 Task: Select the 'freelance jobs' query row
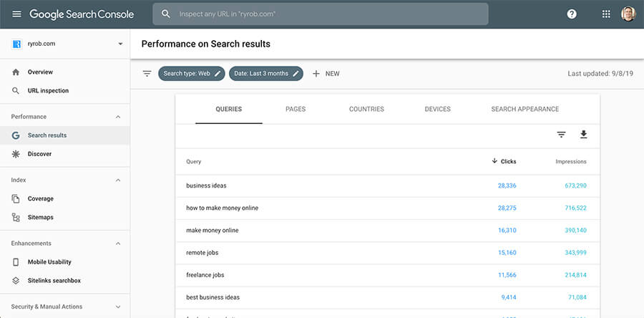387,275
